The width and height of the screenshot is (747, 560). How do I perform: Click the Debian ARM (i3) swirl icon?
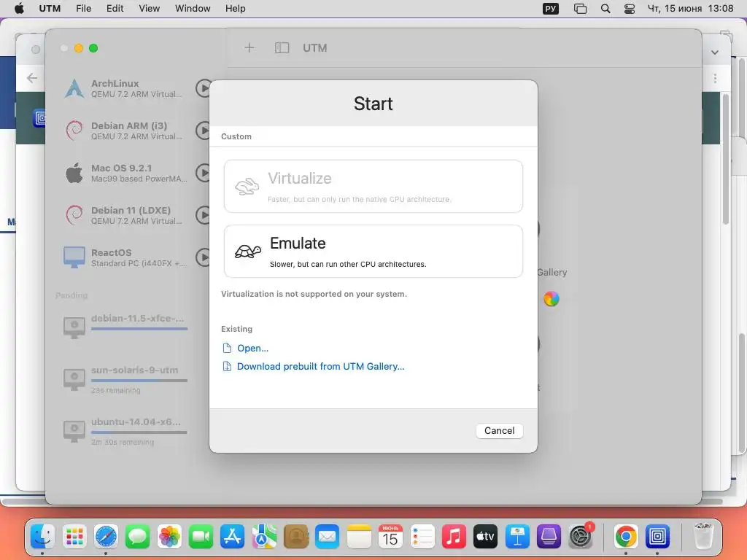[74, 131]
